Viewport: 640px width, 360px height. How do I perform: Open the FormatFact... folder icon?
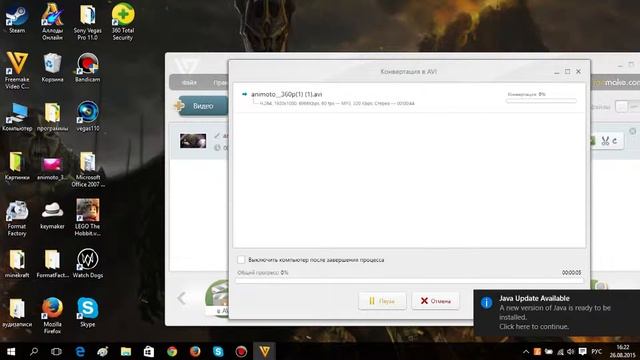52,263
